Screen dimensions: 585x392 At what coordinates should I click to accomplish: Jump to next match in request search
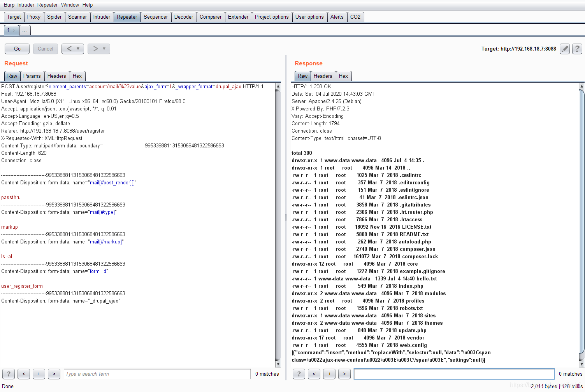point(54,374)
